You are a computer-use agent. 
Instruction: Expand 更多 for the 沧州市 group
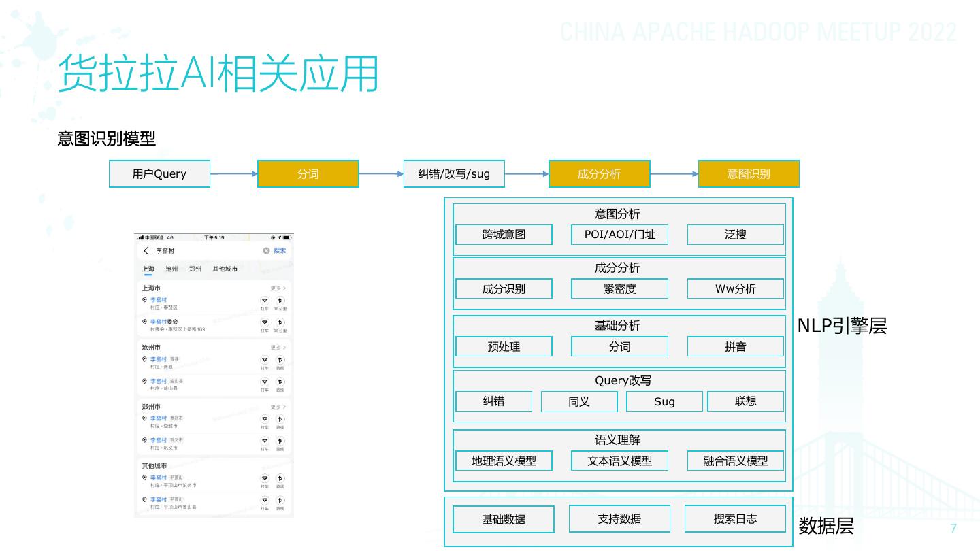tap(278, 348)
